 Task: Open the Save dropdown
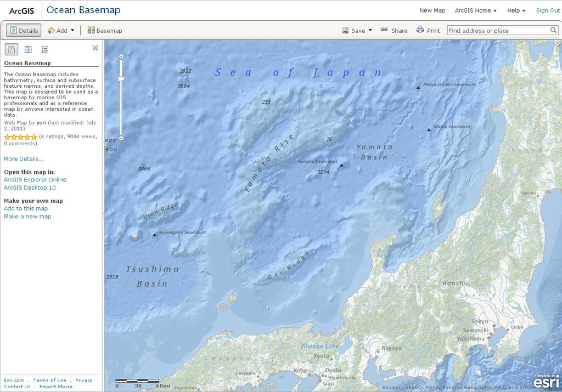(357, 31)
